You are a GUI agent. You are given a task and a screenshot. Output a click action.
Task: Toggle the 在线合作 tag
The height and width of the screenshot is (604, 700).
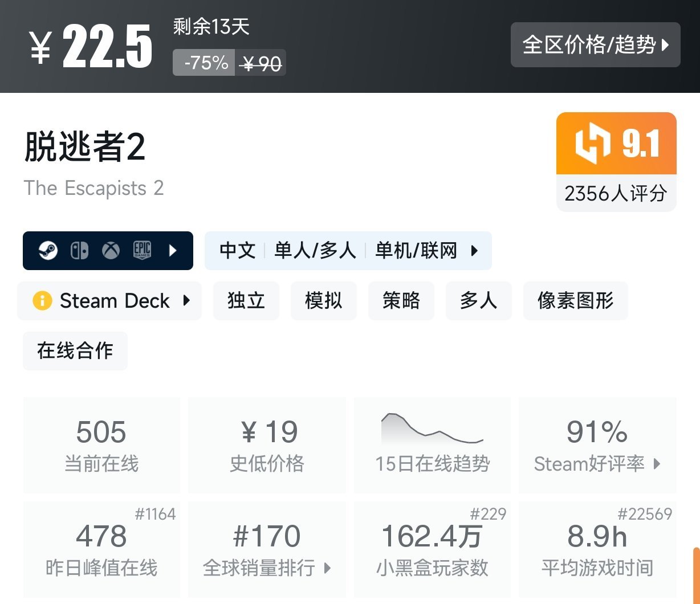pos(75,351)
